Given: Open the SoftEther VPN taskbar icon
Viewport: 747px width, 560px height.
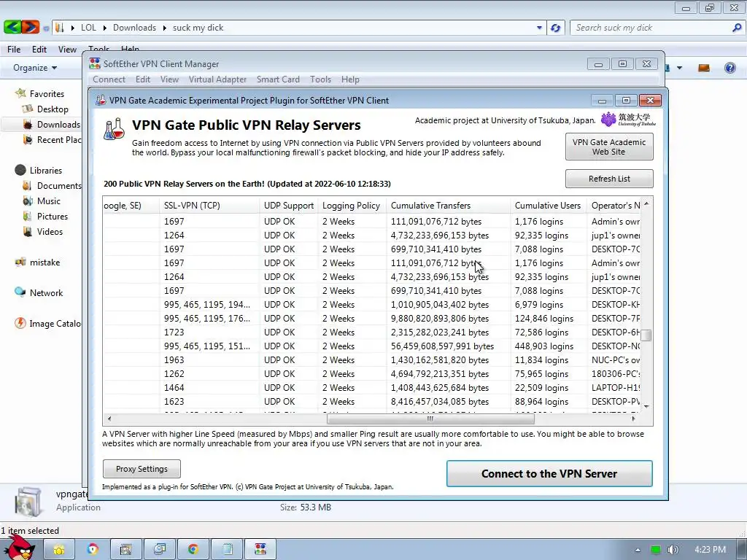Looking at the screenshot, I should [x=260, y=550].
